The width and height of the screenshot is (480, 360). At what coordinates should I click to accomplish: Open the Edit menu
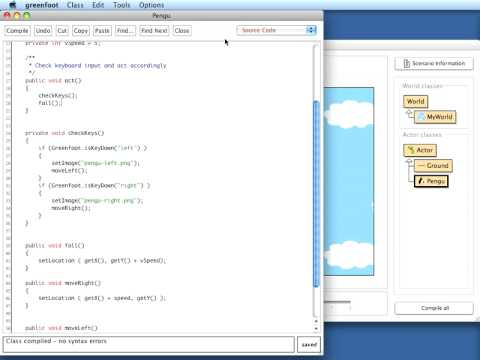(x=98, y=5)
